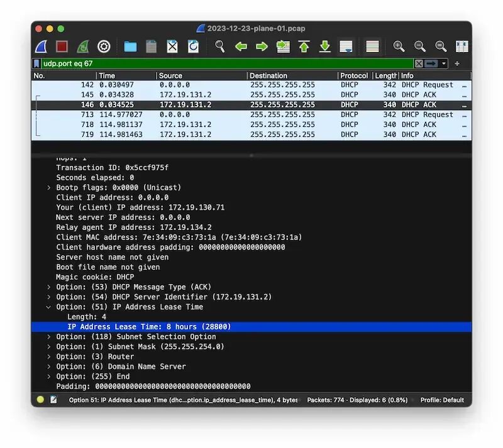Image resolution: width=503 pixels, height=448 pixels.
Task: Select the Padding zeros line
Action: pyautogui.click(x=153, y=386)
